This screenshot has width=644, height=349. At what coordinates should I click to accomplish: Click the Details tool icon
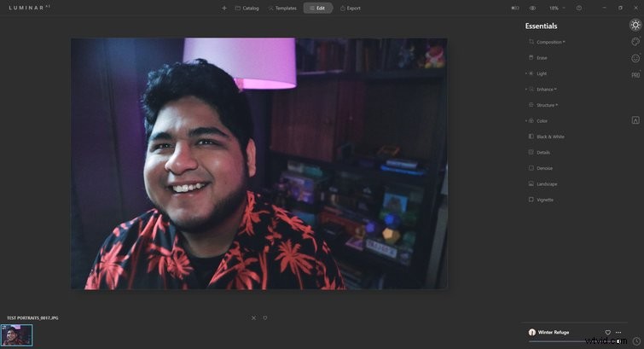(x=531, y=152)
